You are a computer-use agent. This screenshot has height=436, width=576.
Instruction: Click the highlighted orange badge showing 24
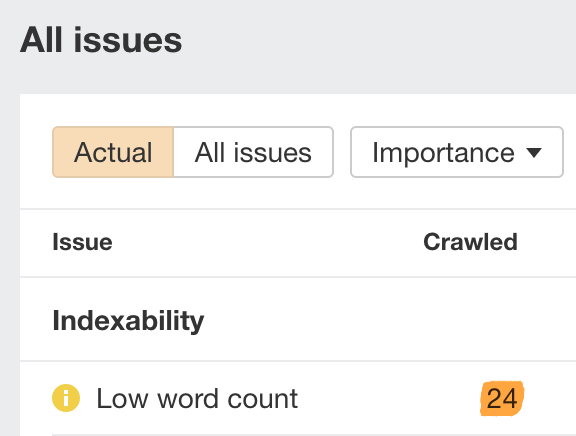click(502, 399)
